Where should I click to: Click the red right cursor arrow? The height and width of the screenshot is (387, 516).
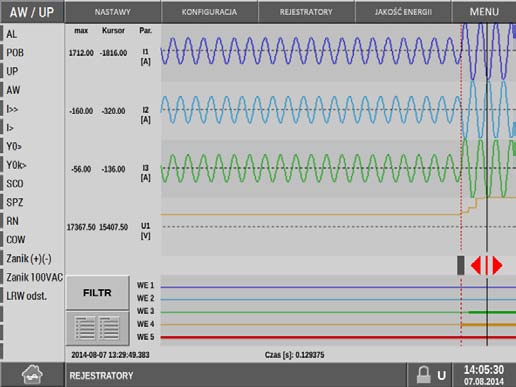coord(497,266)
